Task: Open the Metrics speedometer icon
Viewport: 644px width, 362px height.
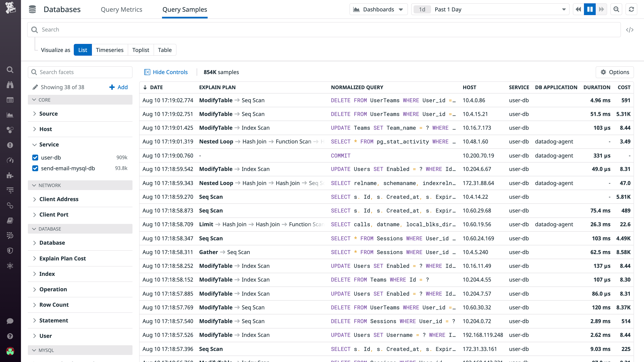Action: [x=10, y=160]
